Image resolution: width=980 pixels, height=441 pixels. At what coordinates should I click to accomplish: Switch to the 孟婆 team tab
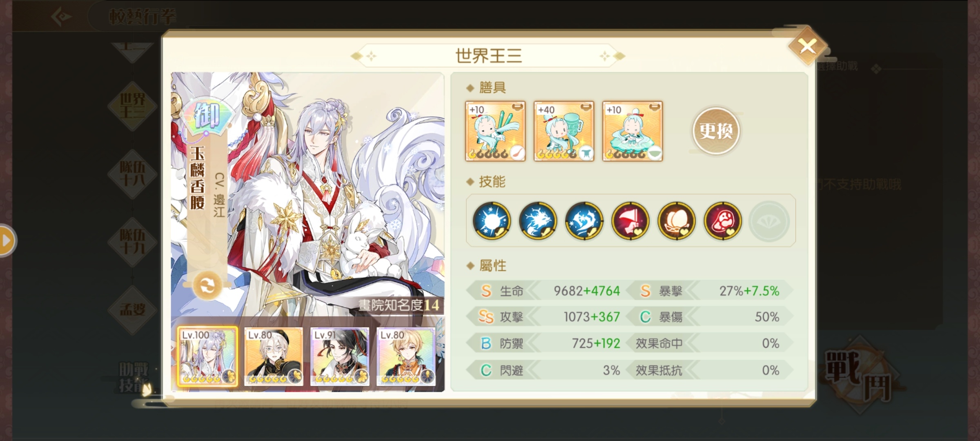132,310
